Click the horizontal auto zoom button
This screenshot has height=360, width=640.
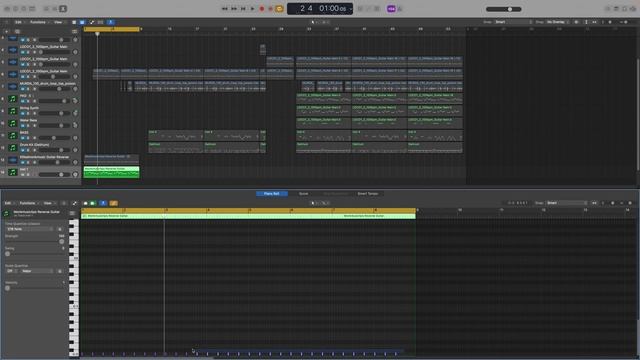(x=595, y=22)
